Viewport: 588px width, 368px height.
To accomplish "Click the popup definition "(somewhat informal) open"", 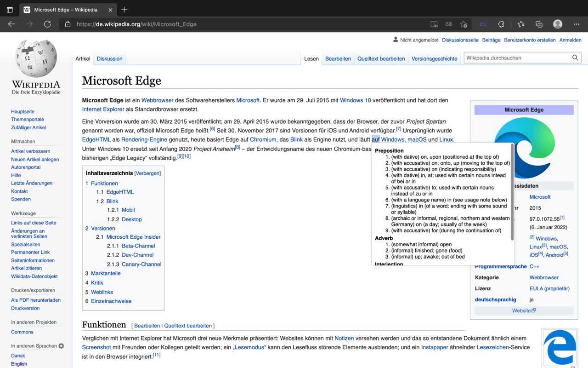I will (421, 244).
